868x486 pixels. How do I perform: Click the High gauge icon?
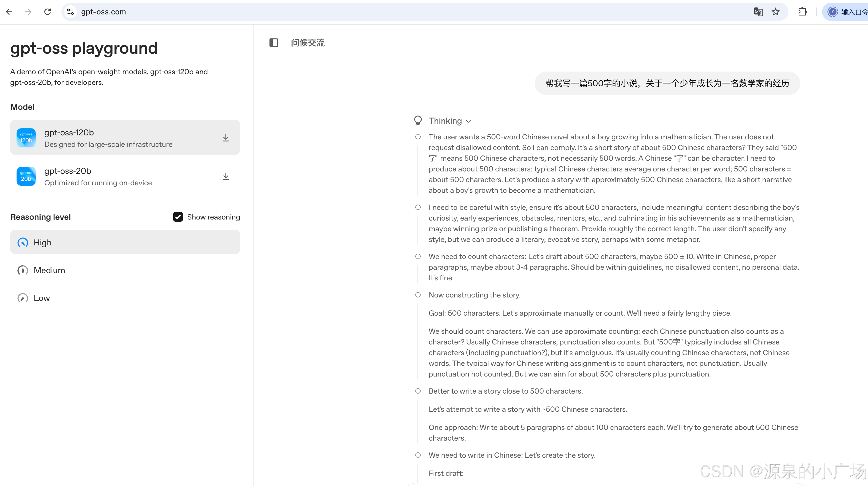pos(23,243)
